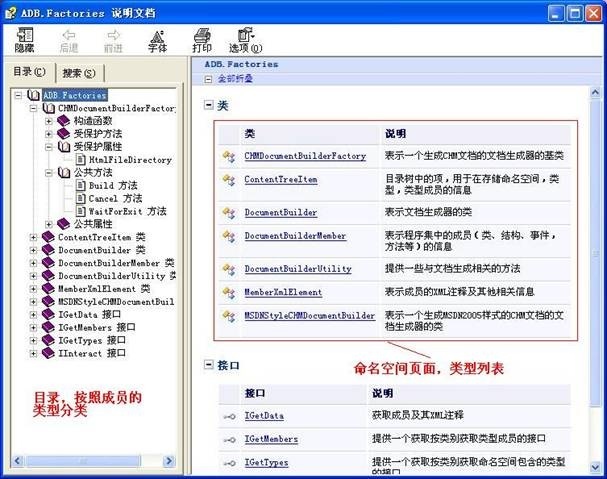Collapse the 类 section header
The width and height of the screenshot is (607, 479).
pos(208,104)
